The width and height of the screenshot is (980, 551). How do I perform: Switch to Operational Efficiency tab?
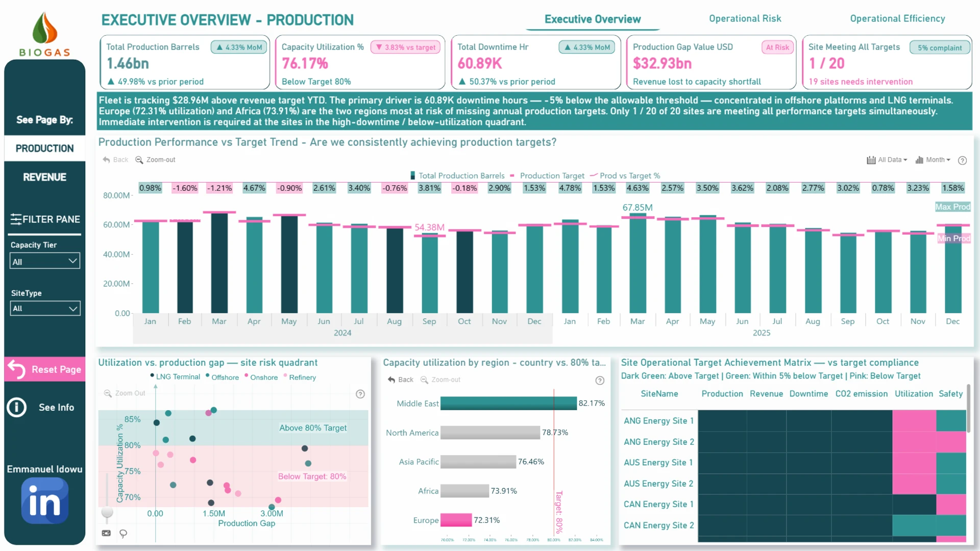pyautogui.click(x=897, y=19)
